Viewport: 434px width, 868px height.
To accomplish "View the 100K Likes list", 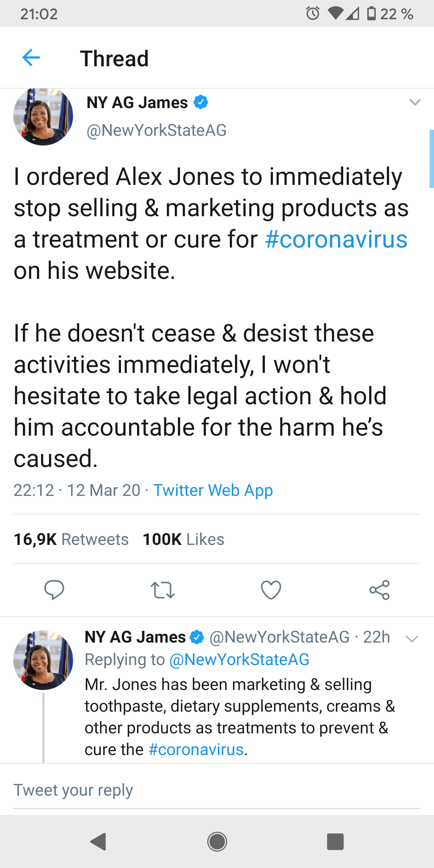I will pyautogui.click(x=183, y=539).
